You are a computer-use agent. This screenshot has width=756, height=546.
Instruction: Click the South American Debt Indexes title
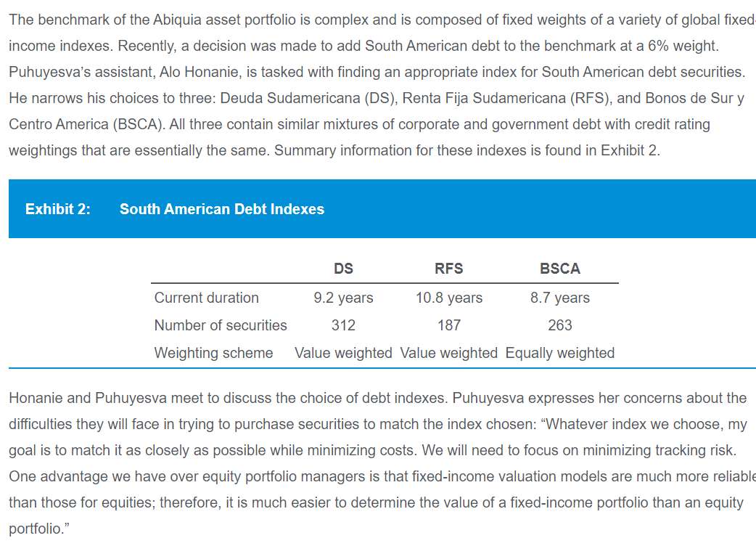click(x=222, y=209)
